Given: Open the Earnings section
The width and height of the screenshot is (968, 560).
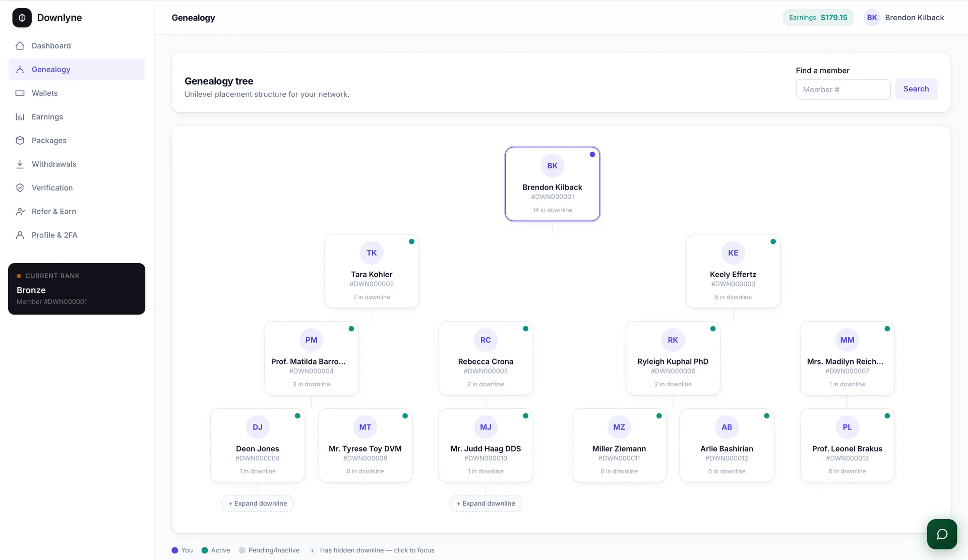Looking at the screenshot, I should 77,117.
